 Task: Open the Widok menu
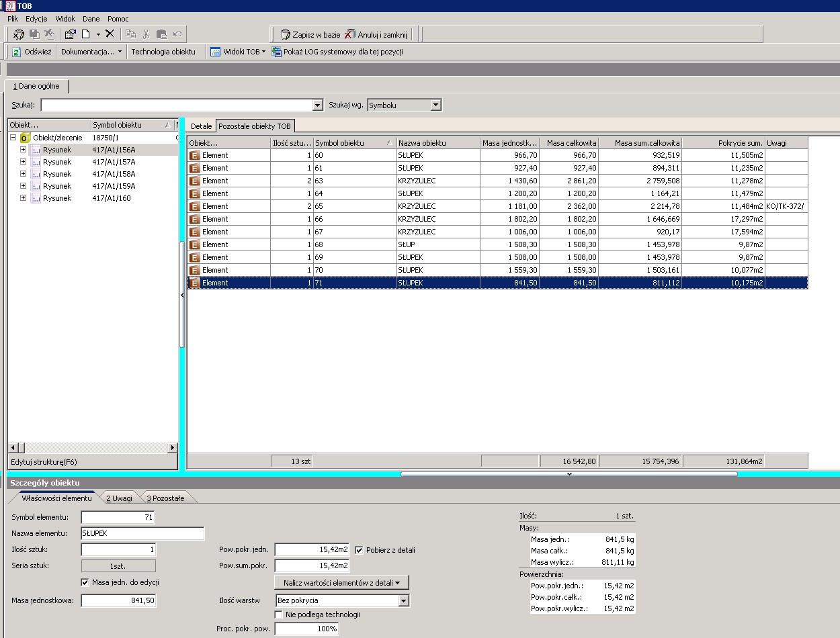[65, 19]
